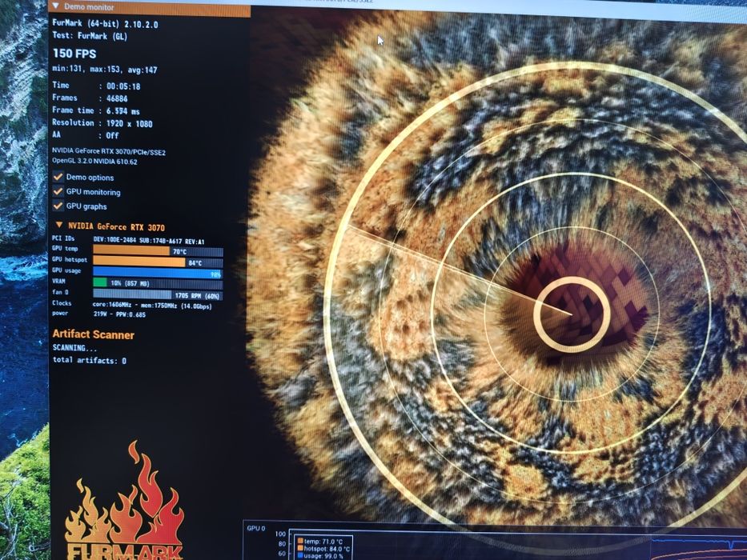
Task: Click the 150 FPS readout
Action: pos(74,54)
